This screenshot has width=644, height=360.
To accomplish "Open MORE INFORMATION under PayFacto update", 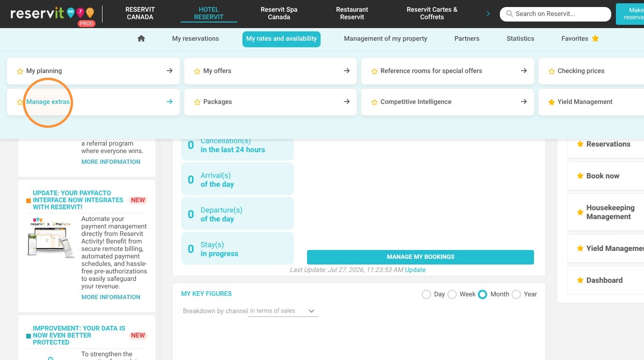I will coord(111,297).
